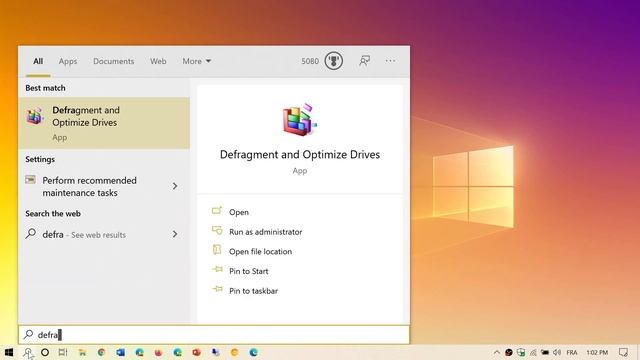This screenshot has width=640, height=360.
Task: Switch the FRA input language indicator
Action: pyautogui.click(x=572, y=352)
